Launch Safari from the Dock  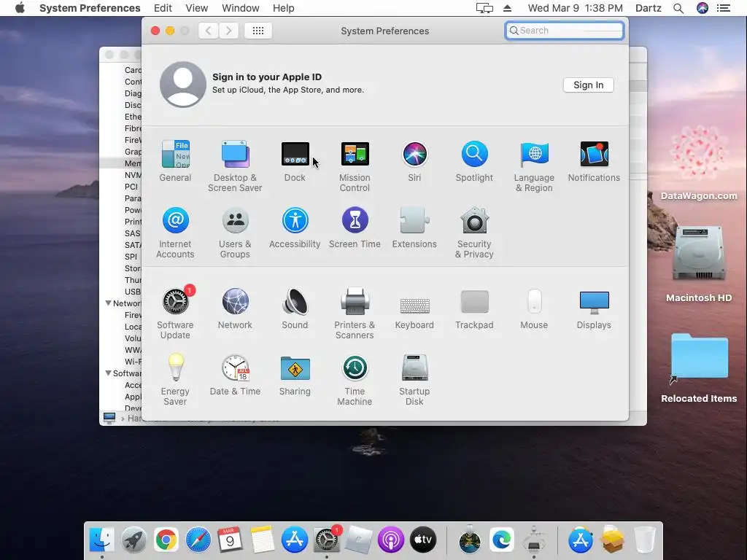198,540
